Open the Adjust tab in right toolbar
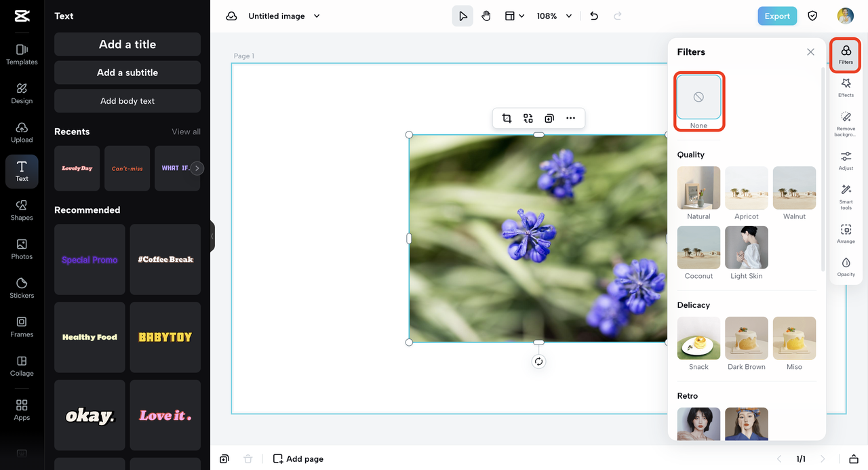This screenshot has height=470, width=868. pos(846,161)
